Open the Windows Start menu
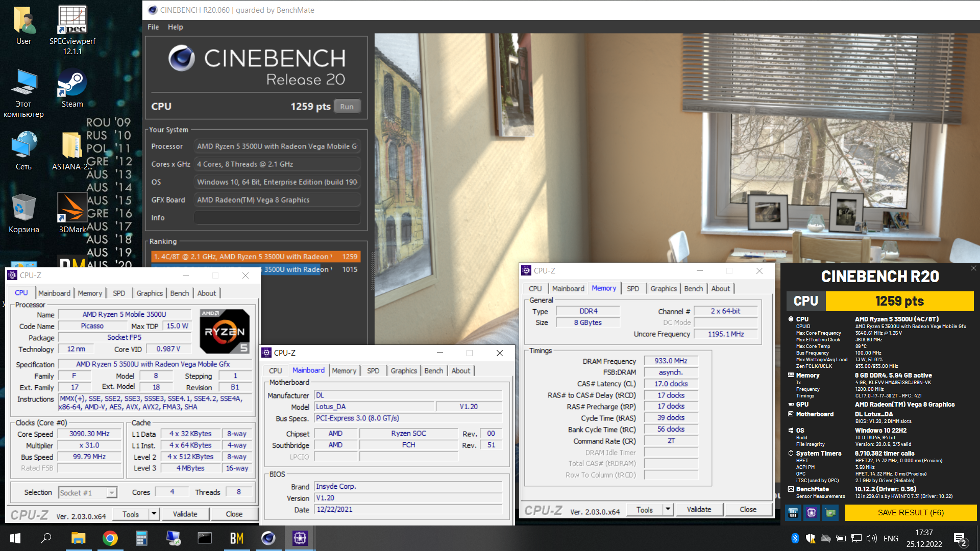Screen dimensions: 980x551 [x=15, y=538]
